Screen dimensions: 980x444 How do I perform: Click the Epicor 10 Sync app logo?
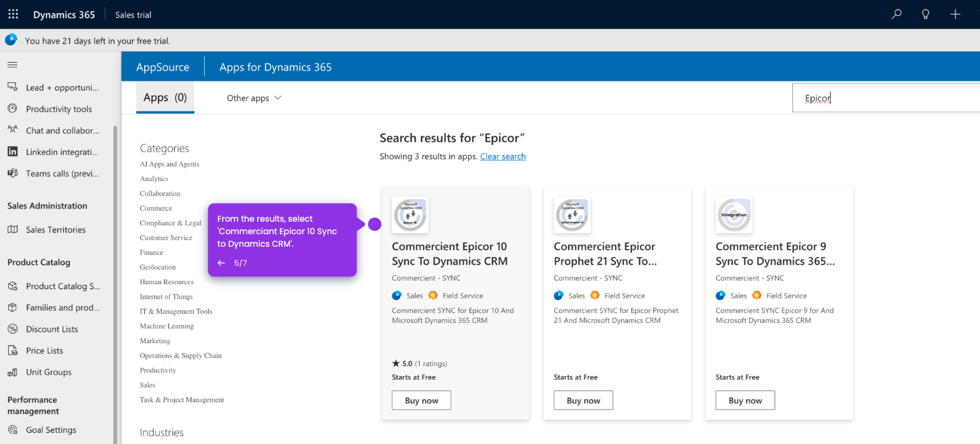(410, 215)
